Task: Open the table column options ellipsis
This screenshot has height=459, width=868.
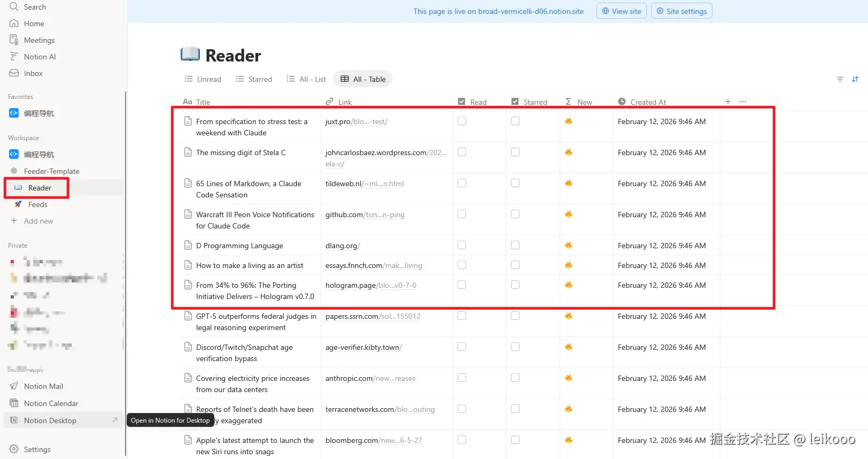Action: pyautogui.click(x=743, y=102)
